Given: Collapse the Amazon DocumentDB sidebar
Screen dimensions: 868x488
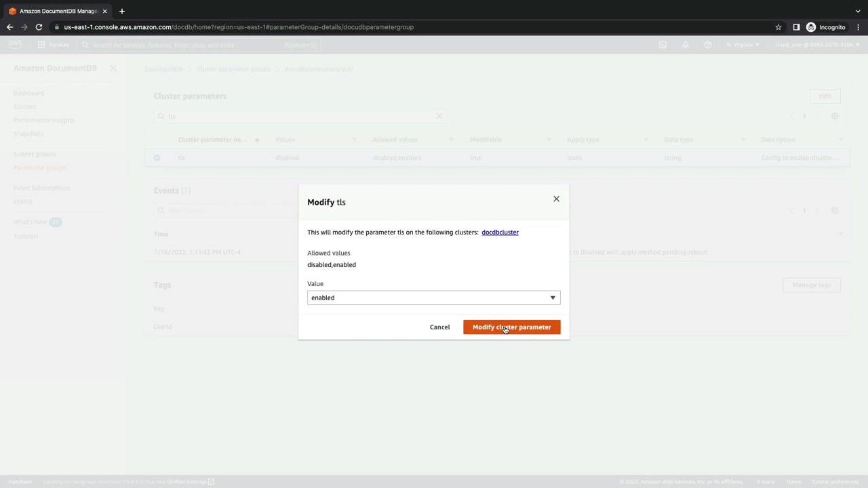Looking at the screenshot, I should 113,68.
